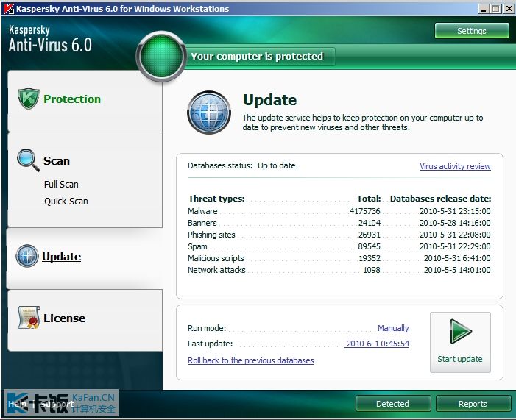Image resolution: width=516 pixels, height=420 pixels.
Task: Click the Malicious scripts label
Action: (216, 258)
